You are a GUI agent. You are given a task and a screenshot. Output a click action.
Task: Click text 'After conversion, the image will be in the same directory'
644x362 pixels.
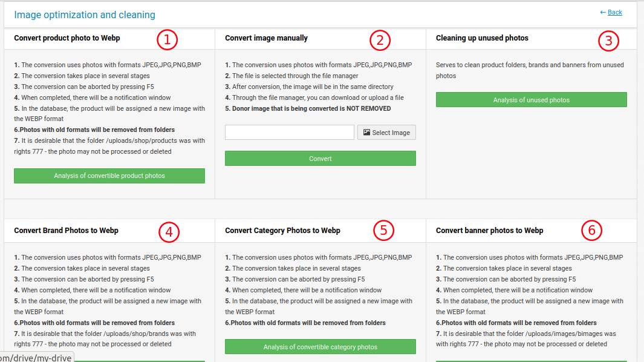313,87
